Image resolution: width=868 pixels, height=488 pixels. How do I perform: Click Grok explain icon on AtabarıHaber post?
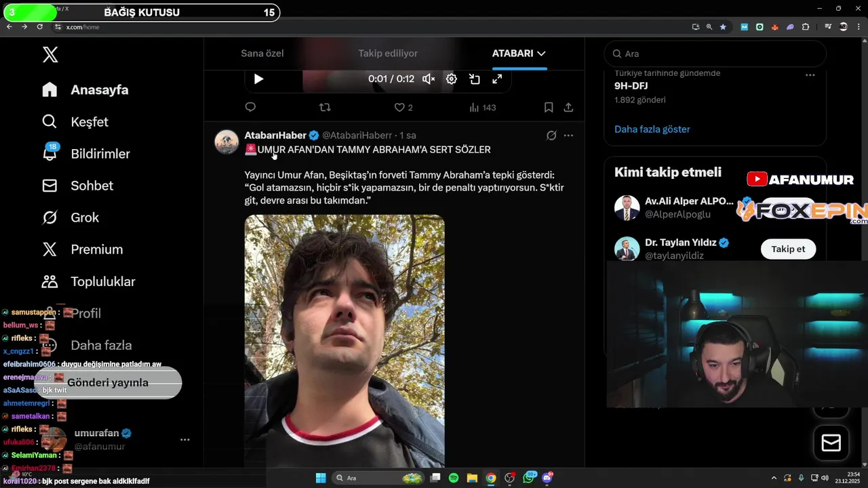tap(551, 136)
